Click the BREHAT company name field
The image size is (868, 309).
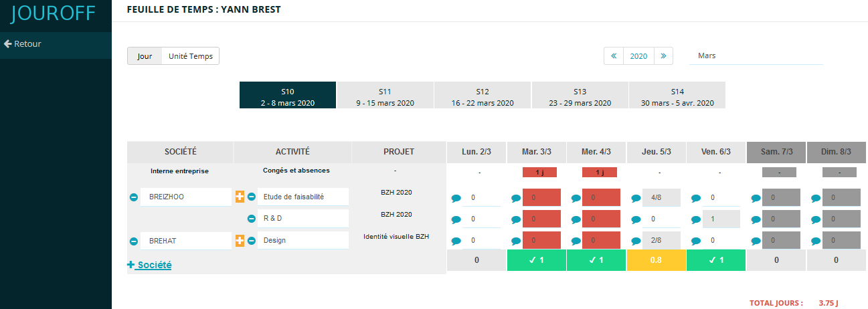pos(186,240)
